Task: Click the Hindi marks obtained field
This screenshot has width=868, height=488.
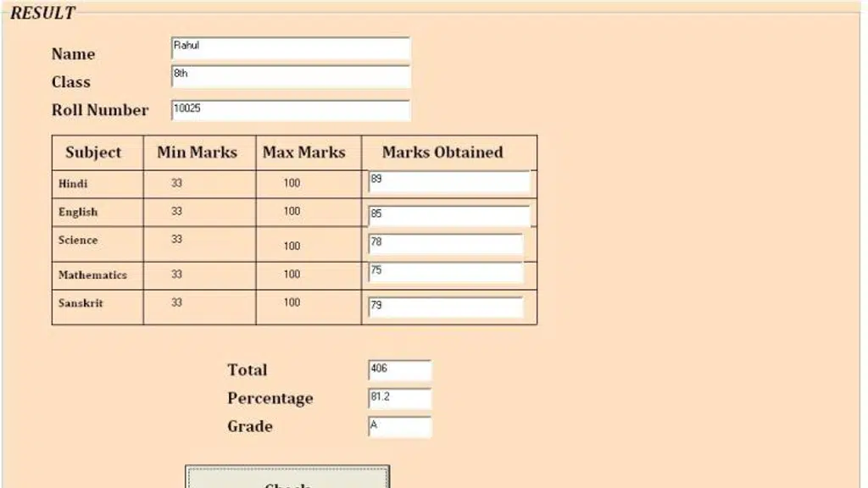Action: point(449,181)
